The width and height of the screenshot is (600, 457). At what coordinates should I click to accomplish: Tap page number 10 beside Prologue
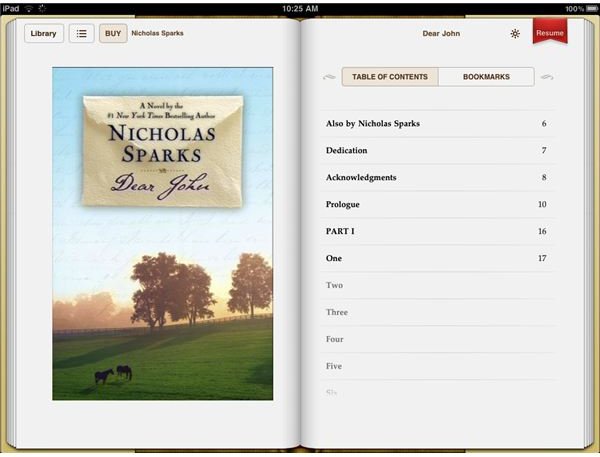542,204
